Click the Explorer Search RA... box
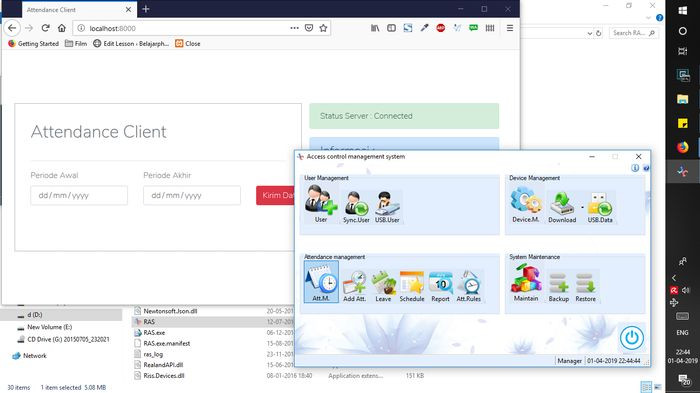This screenshot has height=393, width=700. tap(633, 33)
